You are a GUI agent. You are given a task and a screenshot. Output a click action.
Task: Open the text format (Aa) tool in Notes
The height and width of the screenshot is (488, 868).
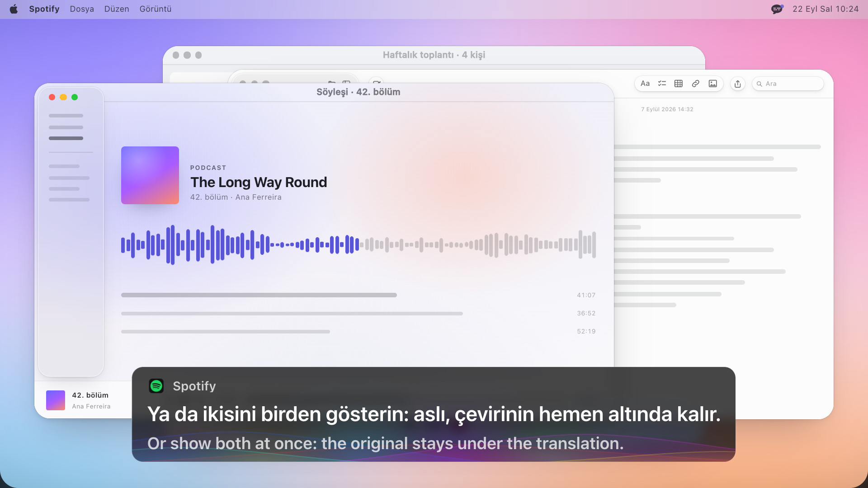tap(645, 84)
